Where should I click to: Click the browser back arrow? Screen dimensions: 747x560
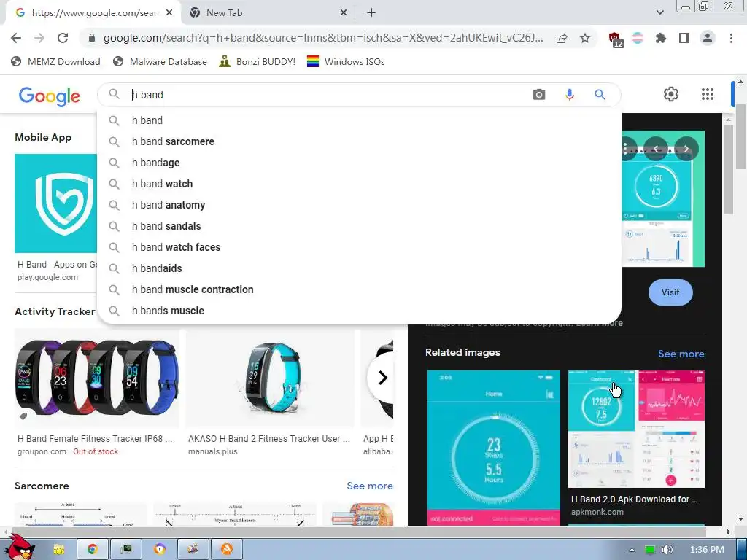[x=16, y=38]
